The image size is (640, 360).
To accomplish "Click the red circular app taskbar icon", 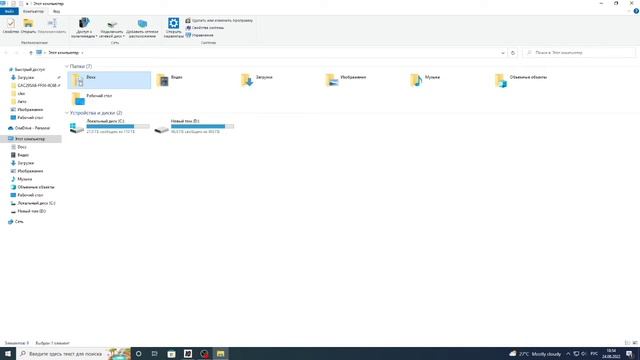I will [204, 353].
